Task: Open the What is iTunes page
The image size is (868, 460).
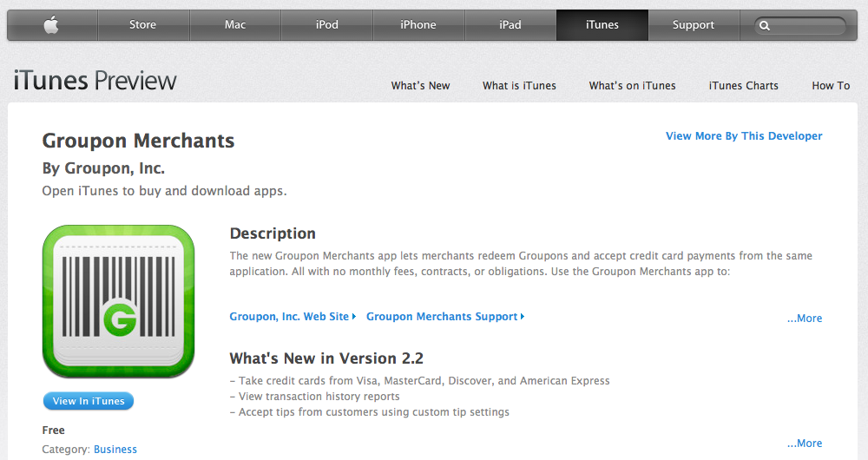Action: [519, 86]
